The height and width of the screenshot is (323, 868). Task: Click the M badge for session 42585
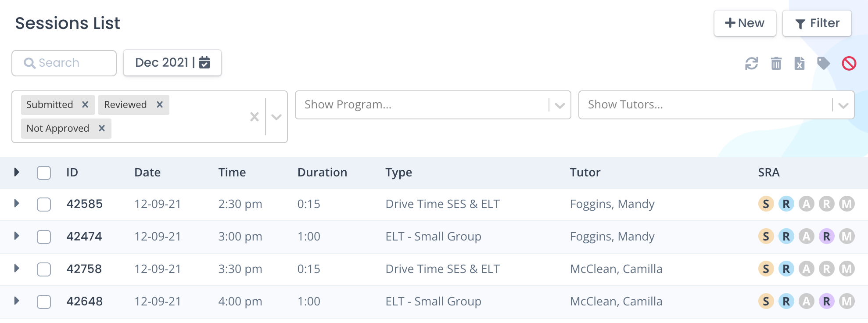847,204
